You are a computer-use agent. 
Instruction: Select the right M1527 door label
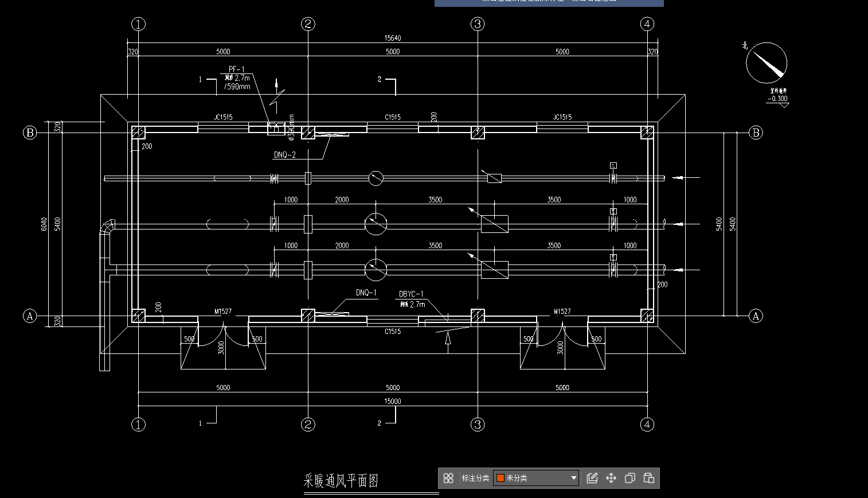[562, 312]
